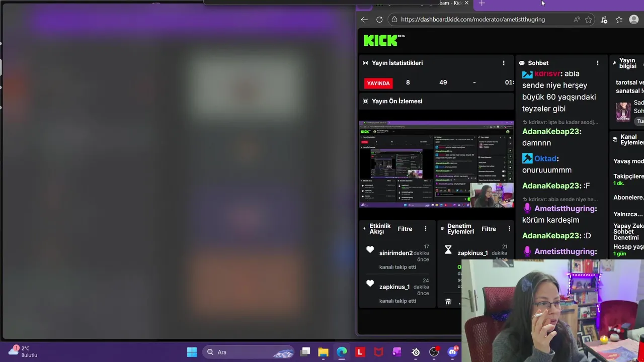
Task: Click the Read Aloud icon in address bar
Action: click(x=577, y=20)
